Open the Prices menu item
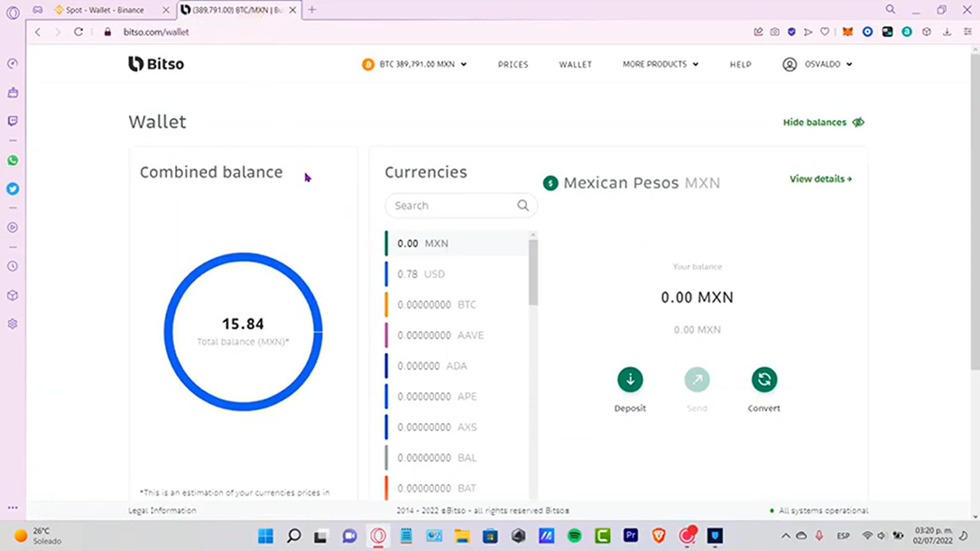 (x=513, y=64)
